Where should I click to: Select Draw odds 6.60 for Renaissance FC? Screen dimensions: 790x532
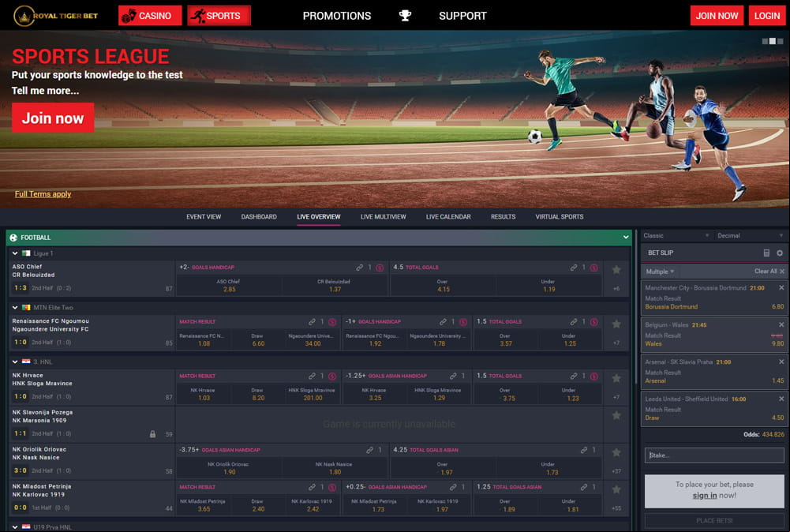click(258, 339)
